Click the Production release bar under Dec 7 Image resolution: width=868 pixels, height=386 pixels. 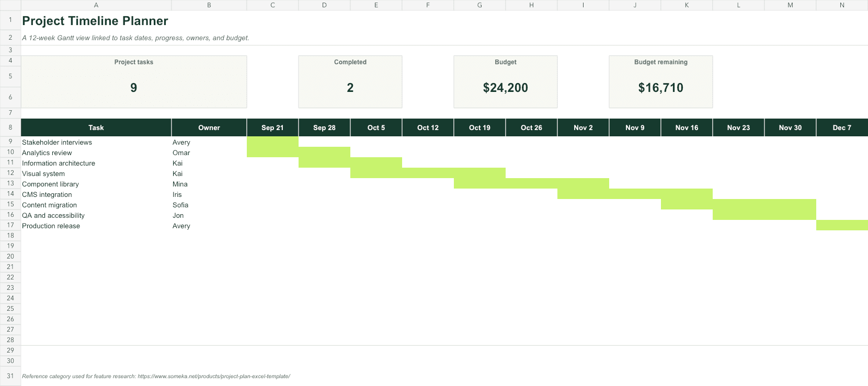pyautogui.click(x=842, y=225)
